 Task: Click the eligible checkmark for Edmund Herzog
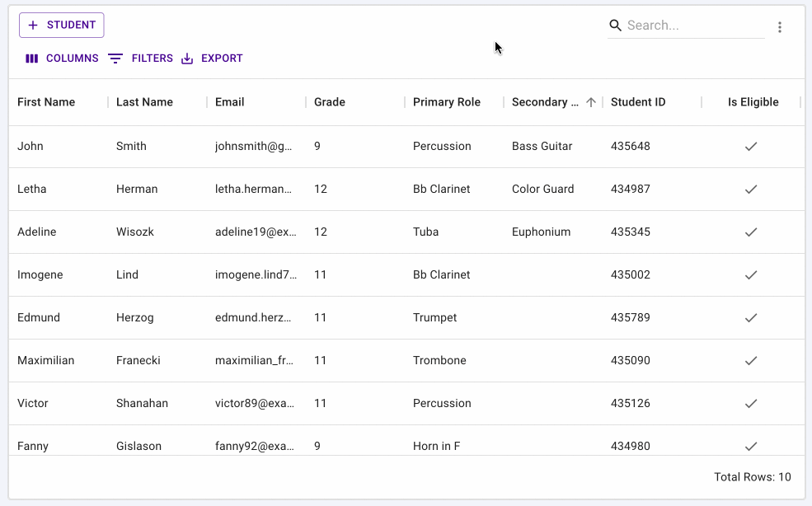point(751,318)
